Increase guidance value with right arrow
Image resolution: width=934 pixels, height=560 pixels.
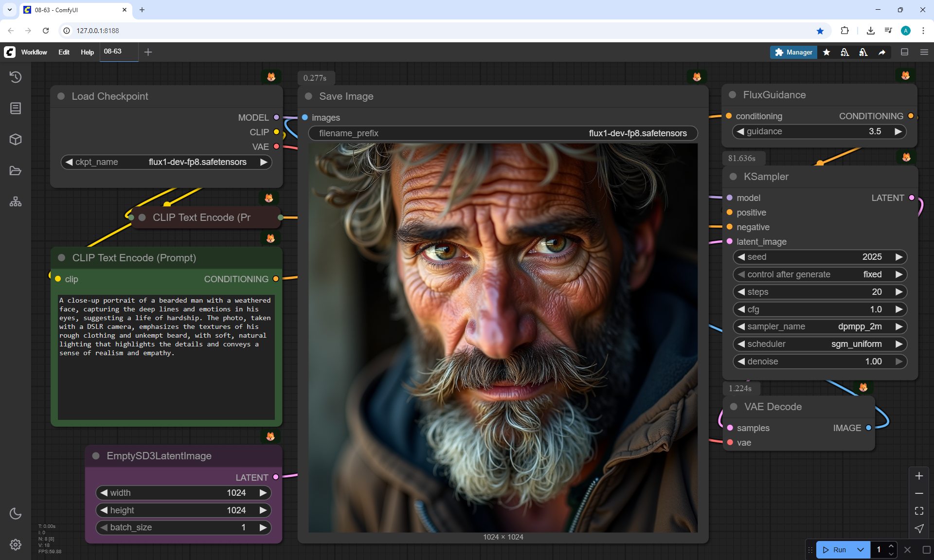(x=898, y=131)
